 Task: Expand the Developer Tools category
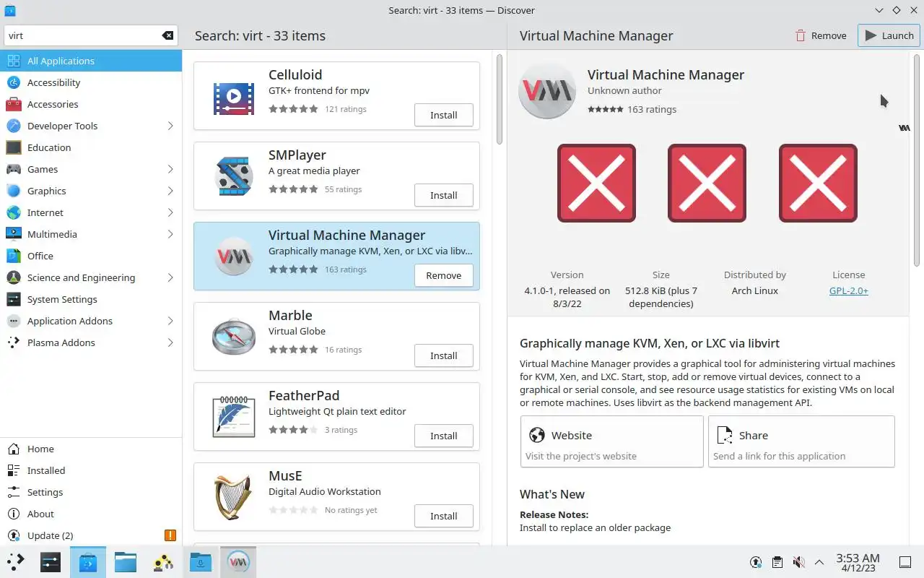click(170, 126)
